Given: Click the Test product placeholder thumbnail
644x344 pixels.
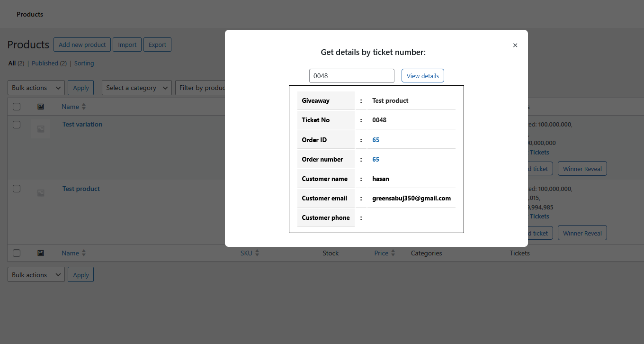Looking at the screenshot, I should pos(41,193).
